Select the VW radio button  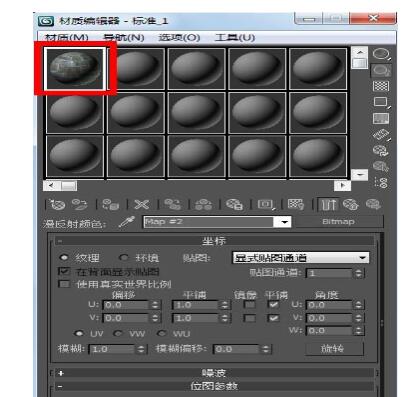pyautogui.click(x=118, y=333)
